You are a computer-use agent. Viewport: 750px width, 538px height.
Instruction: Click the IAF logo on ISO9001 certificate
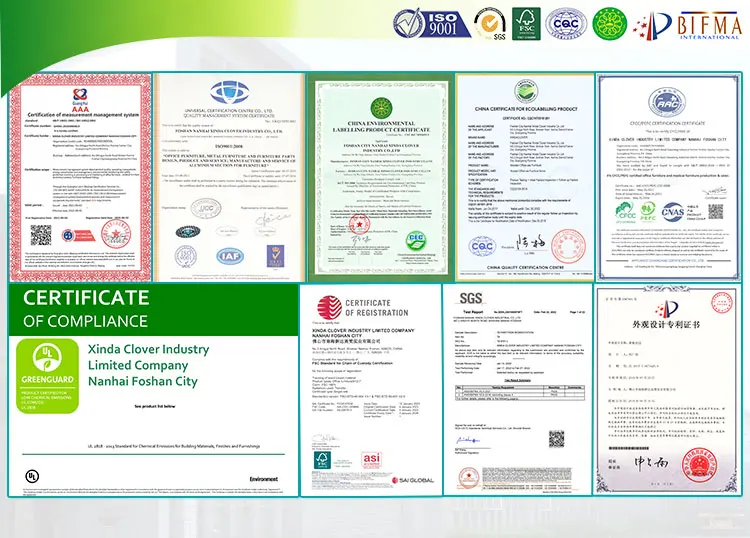230,256
